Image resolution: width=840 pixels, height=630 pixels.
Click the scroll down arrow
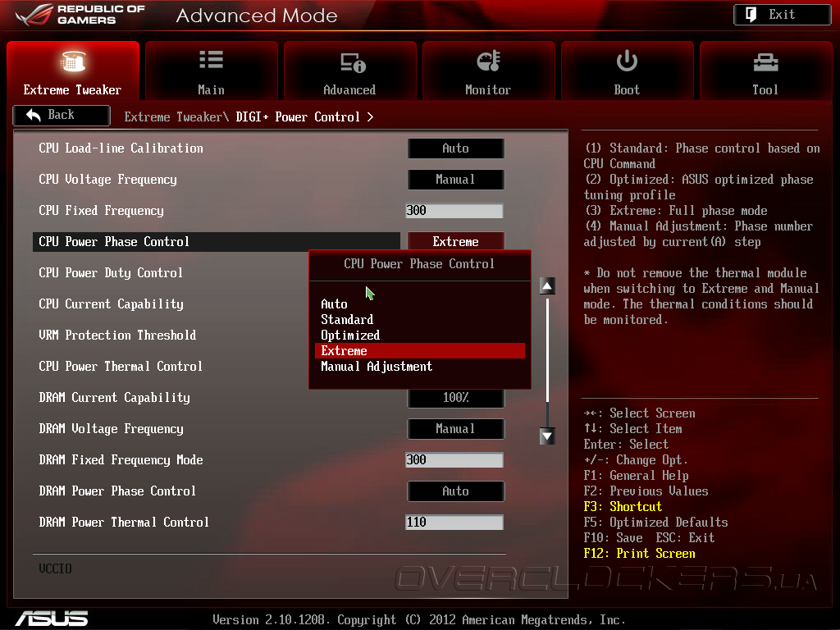547,436
